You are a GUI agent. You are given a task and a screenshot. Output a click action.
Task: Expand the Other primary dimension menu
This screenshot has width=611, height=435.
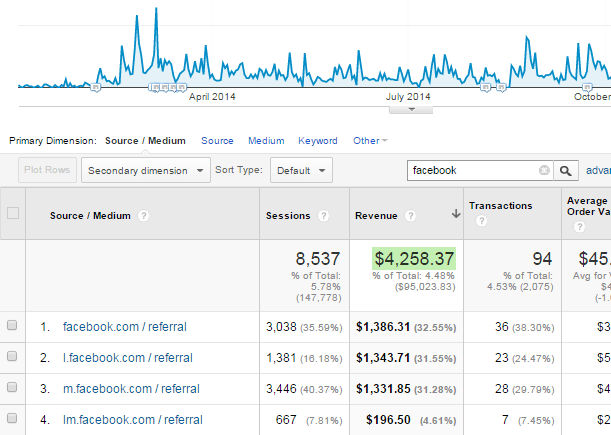coord(370,141)
